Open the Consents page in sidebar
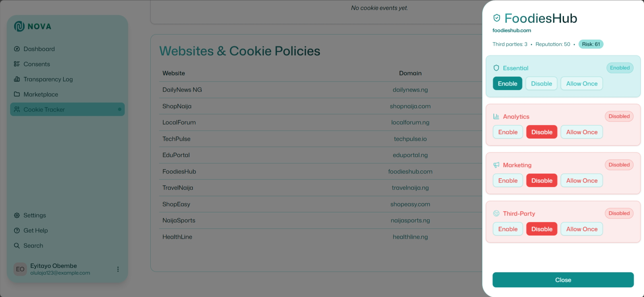644x297 pixels. coord(36,64)
